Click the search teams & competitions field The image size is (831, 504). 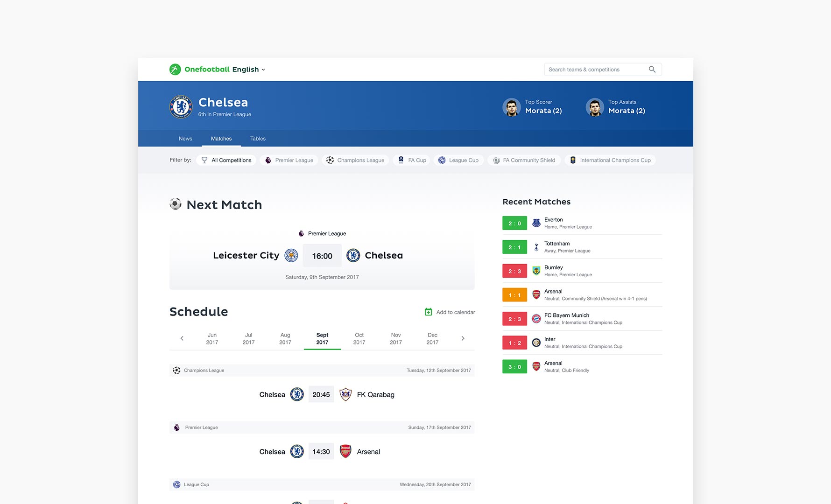pyautogui.click(x=603, y=70)
